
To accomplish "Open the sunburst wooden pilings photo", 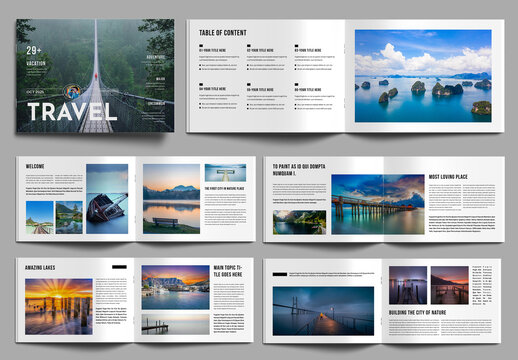I will tap(59, 307).
